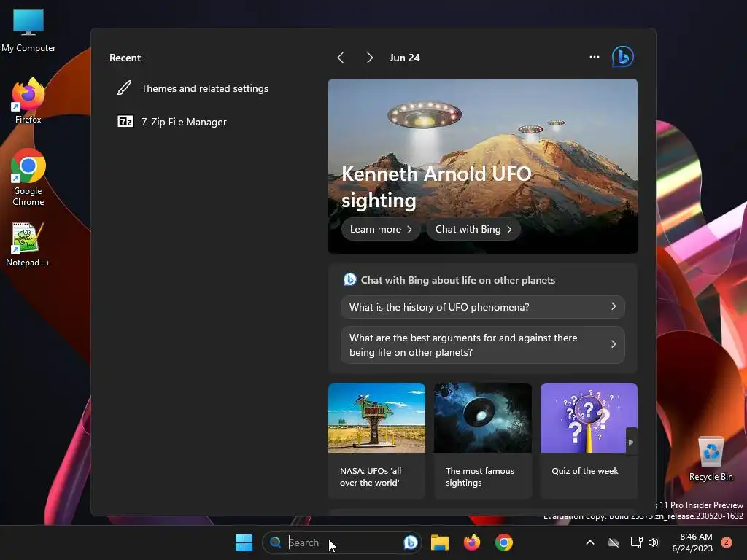
Task: Select the Notepad++ desktop shortcut
Action: coord(28,244)
